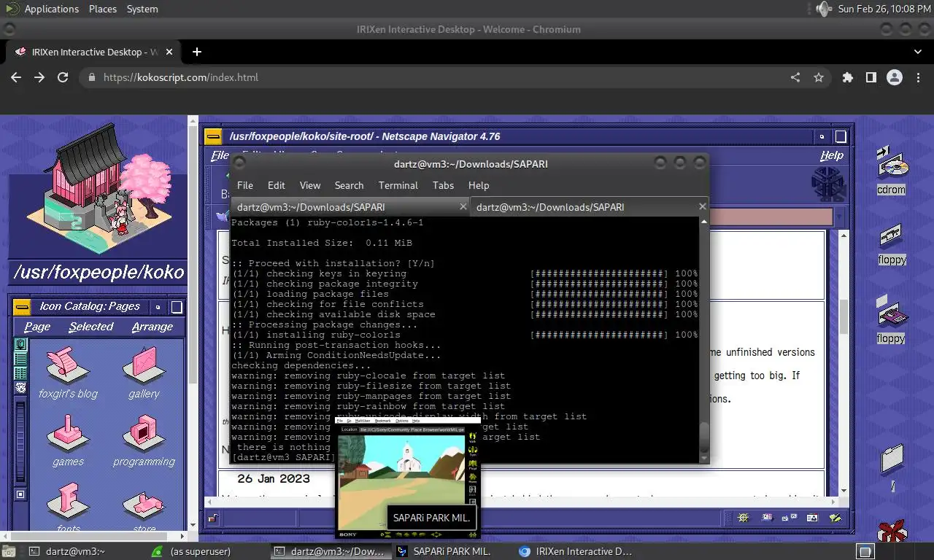The width and height of the screenshot is (934, 560).
Task: Open the Netscape Mail component bar icon
Action: click(767, 518)
